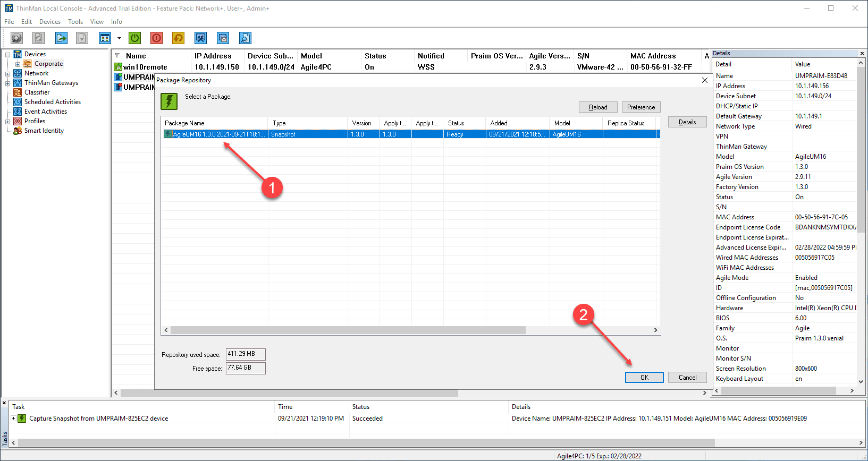868x461 pixels.
Task: Click the orange reboot toolbar icon
Action: (178, 38)
